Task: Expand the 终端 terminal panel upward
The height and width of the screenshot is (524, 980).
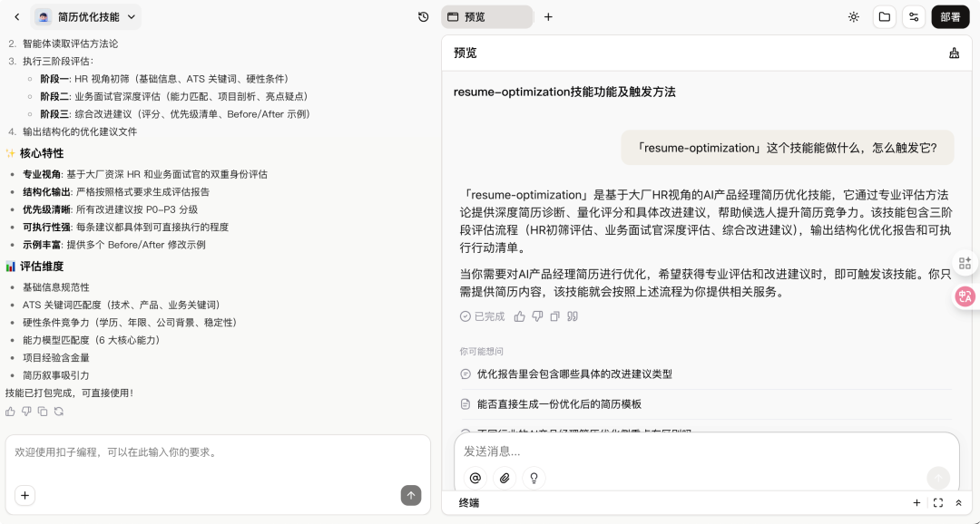Action: click(x=958, y=502)
